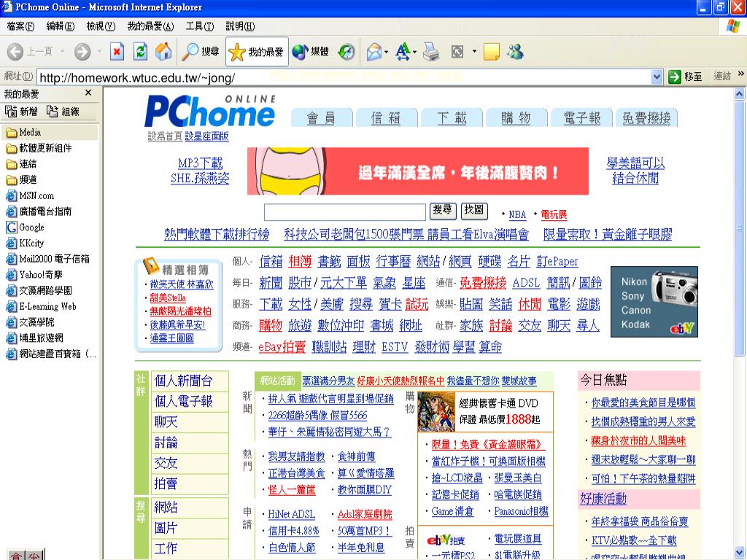Open the 工具(T) menu
This screenshot has width=747, height=560.
point(200,26)
